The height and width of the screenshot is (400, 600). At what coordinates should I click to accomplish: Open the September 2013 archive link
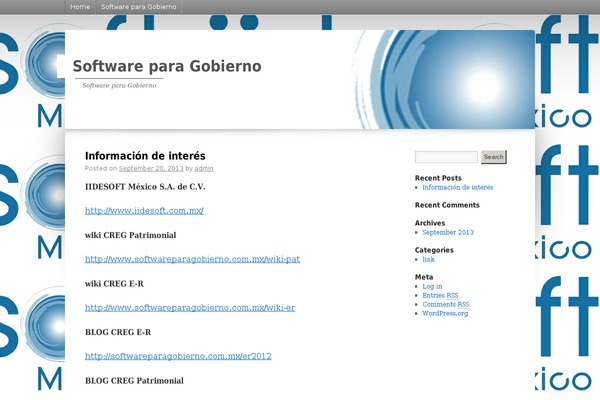[x=448, y=232]
